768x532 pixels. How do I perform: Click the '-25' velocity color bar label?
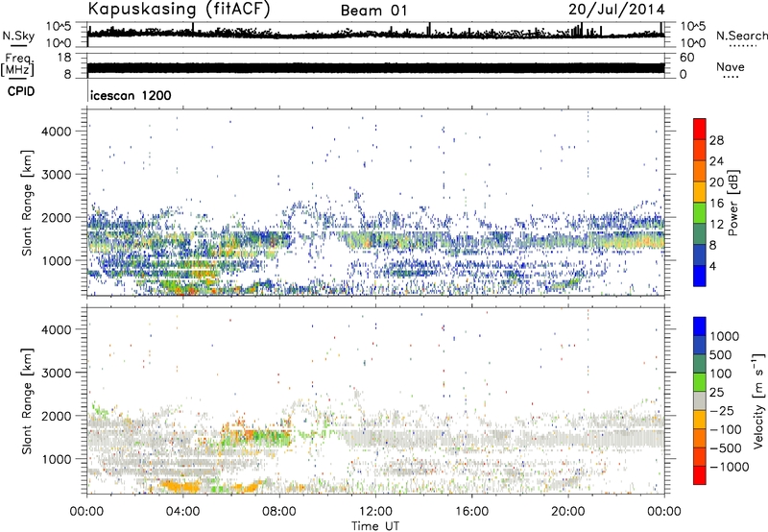722,410
